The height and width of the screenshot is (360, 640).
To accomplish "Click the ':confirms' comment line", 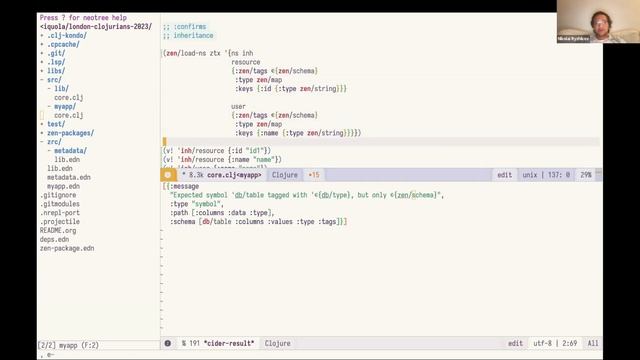I will point(184,27).
